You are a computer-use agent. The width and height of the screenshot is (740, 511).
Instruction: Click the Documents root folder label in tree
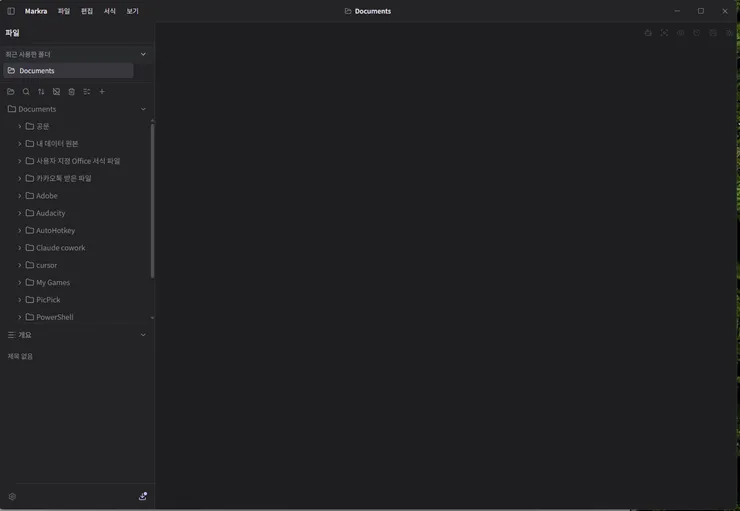[37, 109]
